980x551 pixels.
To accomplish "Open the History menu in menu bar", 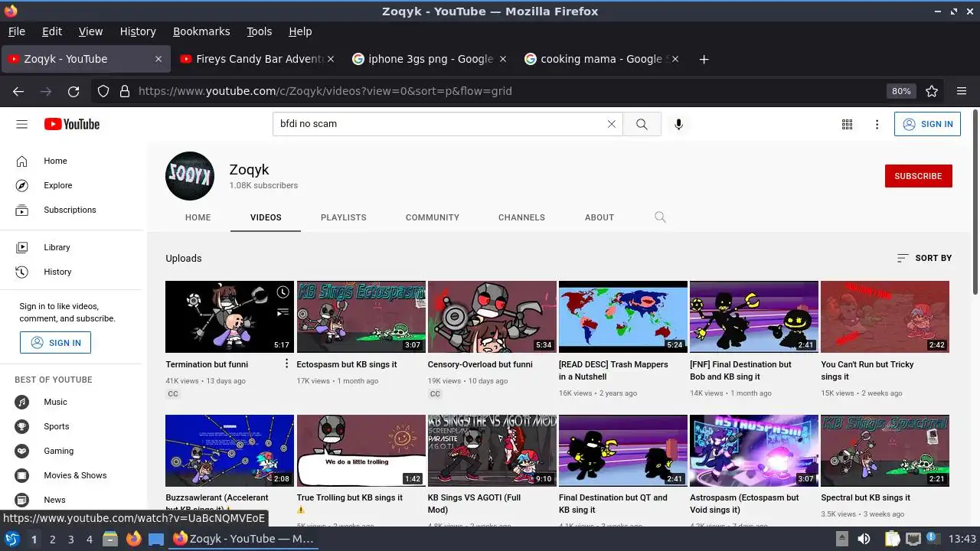I will pos(138,31).
